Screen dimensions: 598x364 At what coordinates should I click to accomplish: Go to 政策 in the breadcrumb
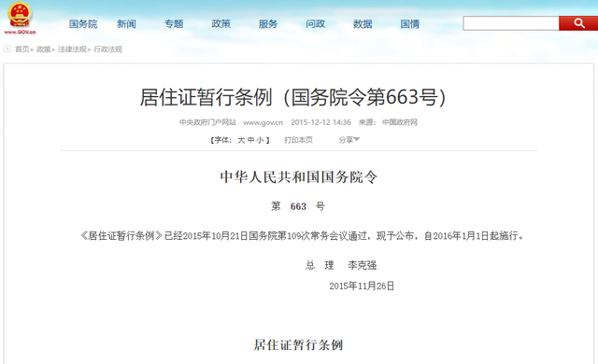(x=44, y=49)
